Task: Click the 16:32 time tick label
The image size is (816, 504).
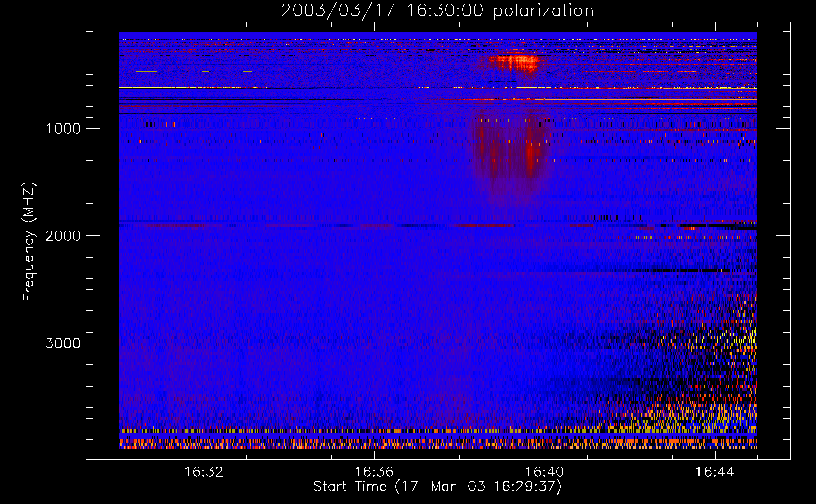Action: point(204,472)
